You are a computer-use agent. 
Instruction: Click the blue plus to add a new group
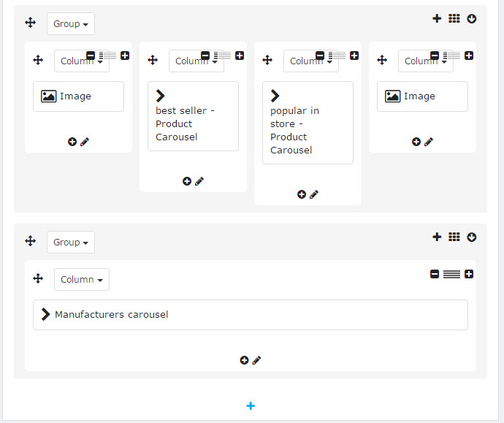point(251,406)
